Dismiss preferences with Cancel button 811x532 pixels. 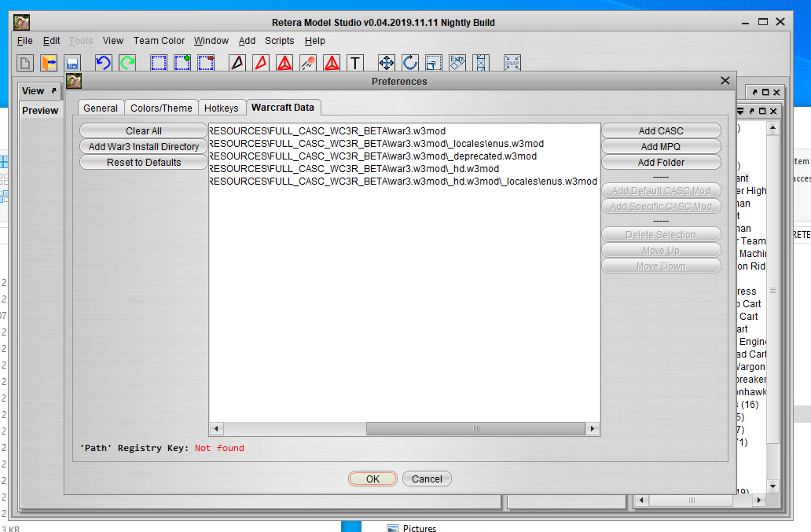427,479
